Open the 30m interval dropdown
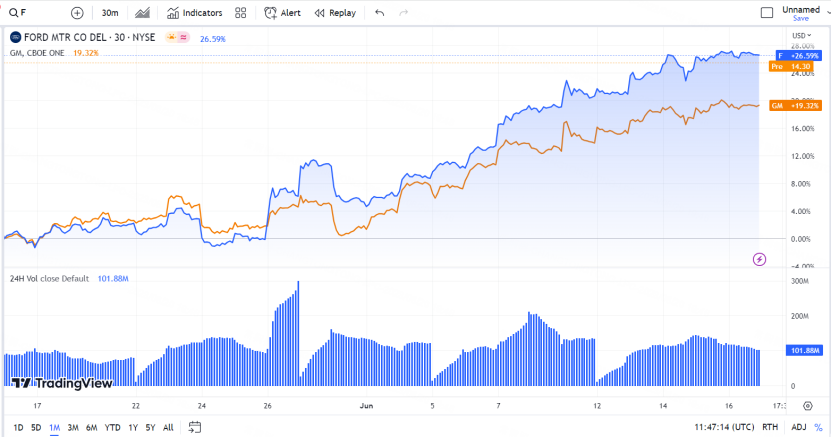Viewport: 831px width, 437px height. (x=110, y=13)
